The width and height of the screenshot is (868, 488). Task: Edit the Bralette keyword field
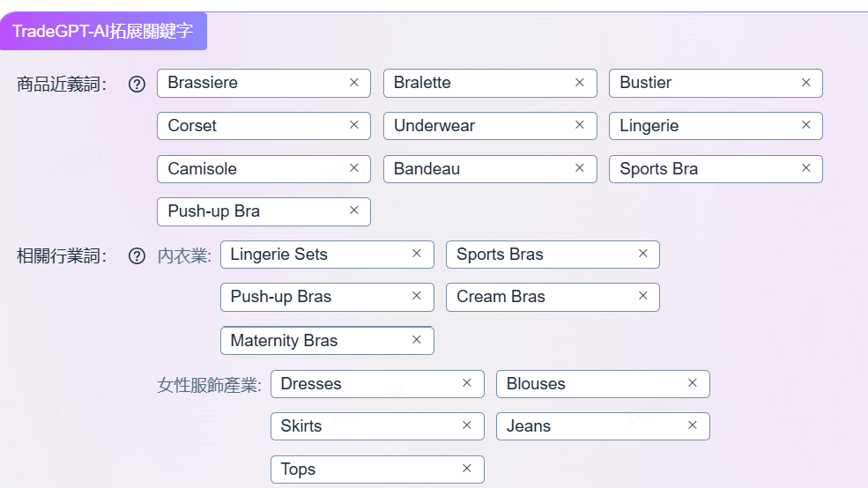click(x=490, y=83)
